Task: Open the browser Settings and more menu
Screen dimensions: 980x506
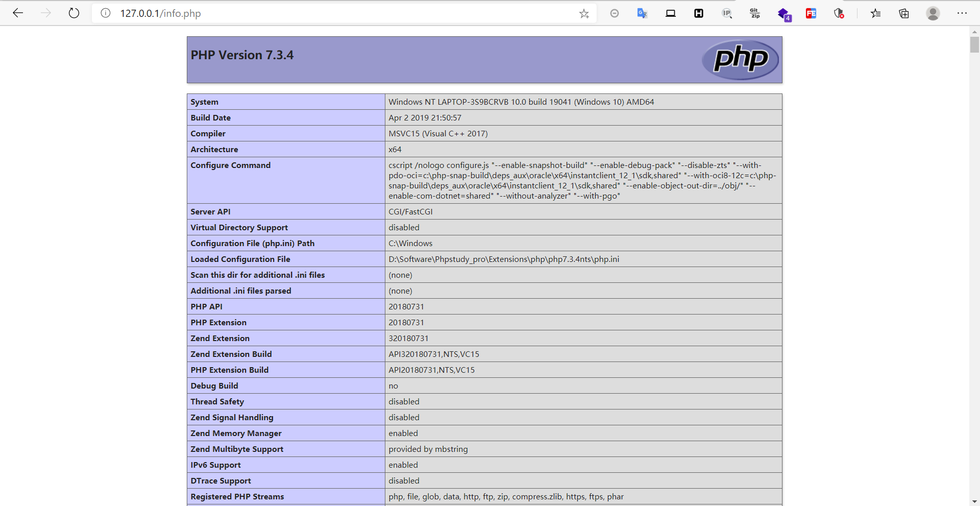Action: [962, 13]
